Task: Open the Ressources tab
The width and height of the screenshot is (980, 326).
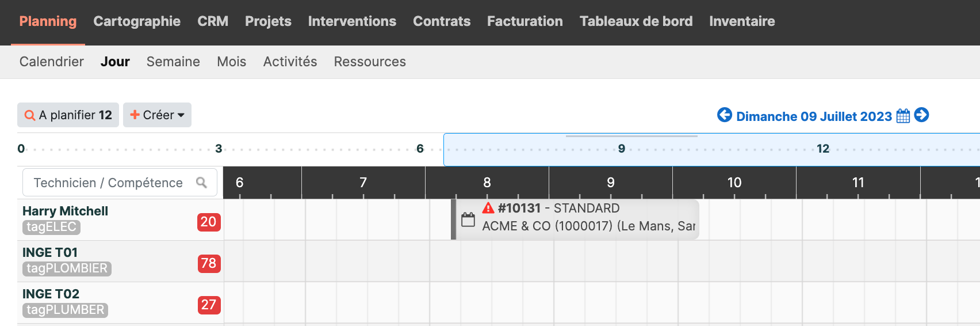Action: point(370,62)
